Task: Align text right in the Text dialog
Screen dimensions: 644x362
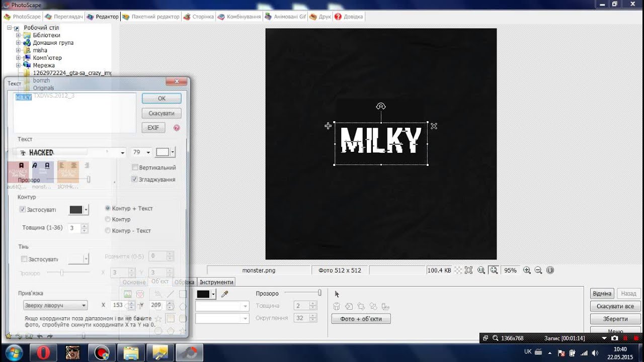Action: (87, 165)
